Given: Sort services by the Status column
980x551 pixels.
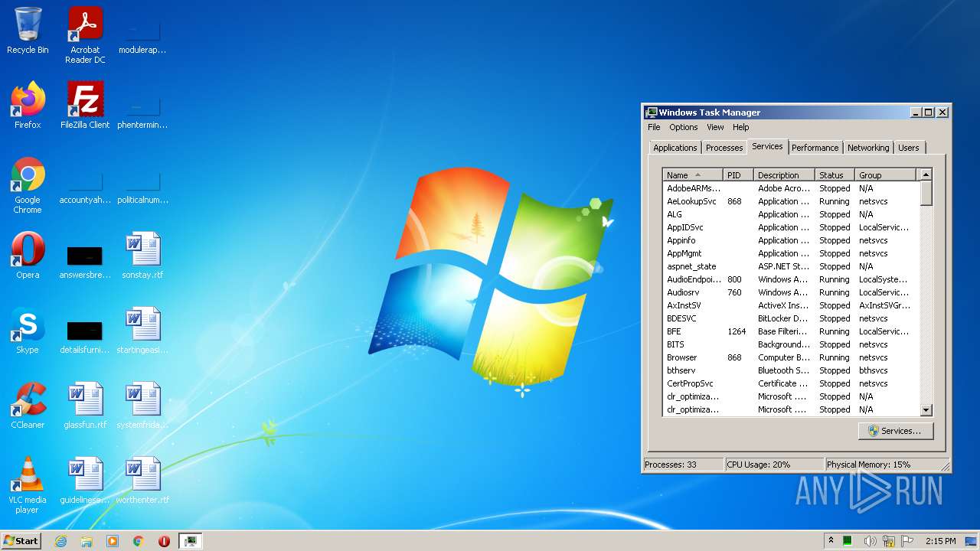Looking at the screenshot, I should tap(835, 175).
